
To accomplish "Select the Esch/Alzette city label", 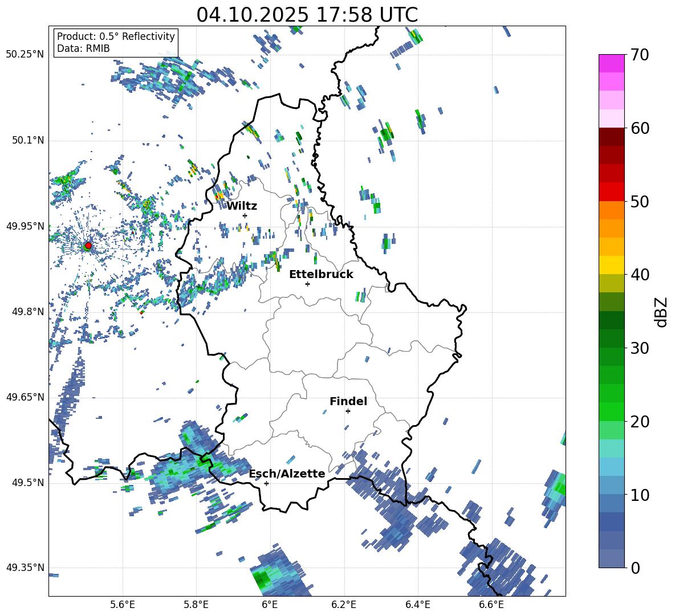I will click(287, 474).
